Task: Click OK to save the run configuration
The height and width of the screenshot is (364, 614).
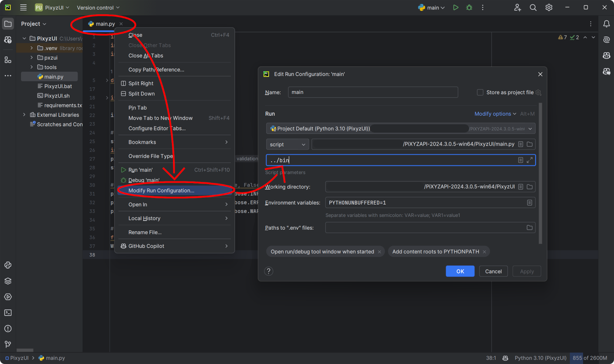Action: pos(460,271)
